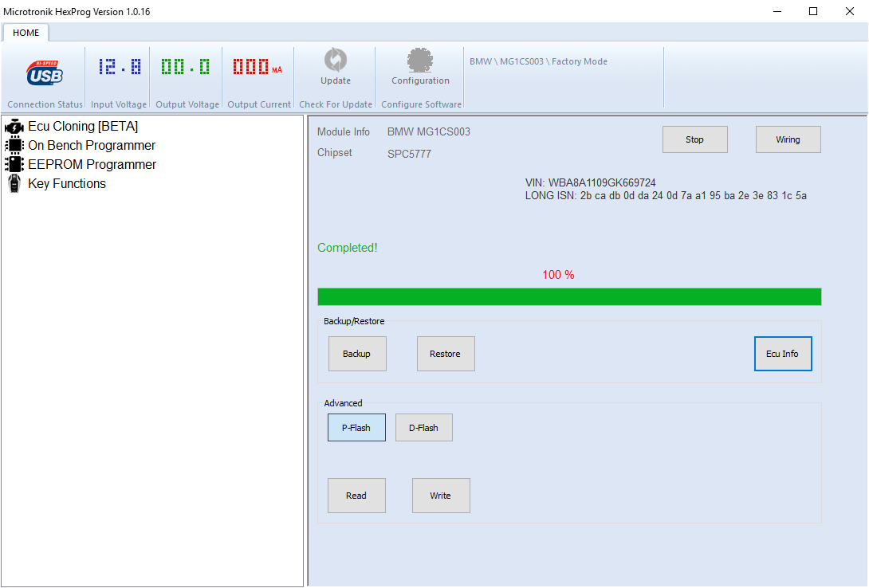Click the Configuration label in the ribbon
Image resolution: width=869 pixels, height=588 pixels.
coord(420,80)
